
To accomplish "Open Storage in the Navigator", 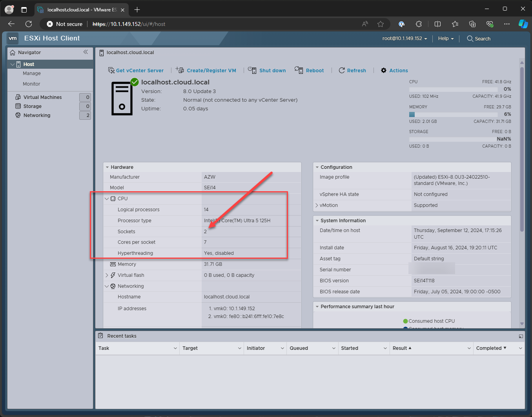I will [x=32, y=106].
